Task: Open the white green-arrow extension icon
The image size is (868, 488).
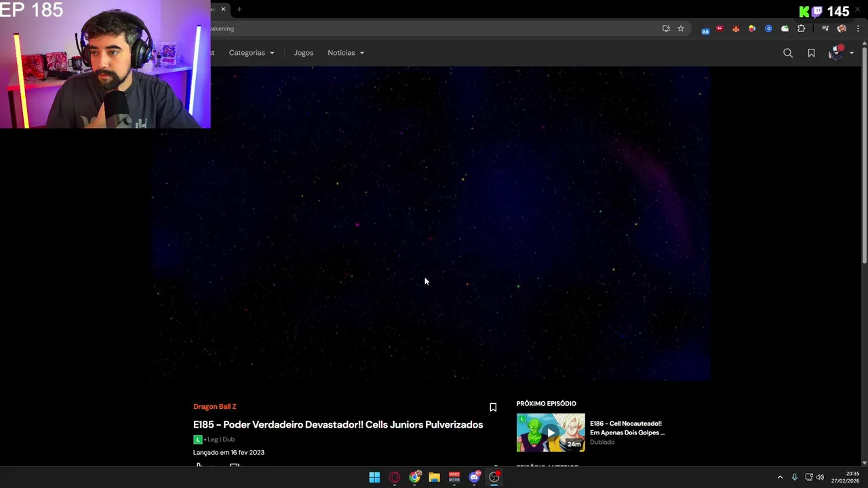Action: [785, 28]
